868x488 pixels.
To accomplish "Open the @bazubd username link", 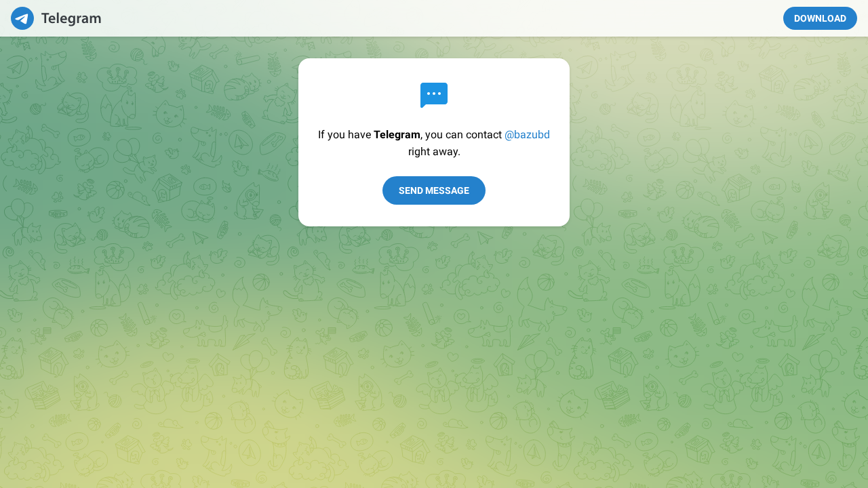I will tap(527, 134).
